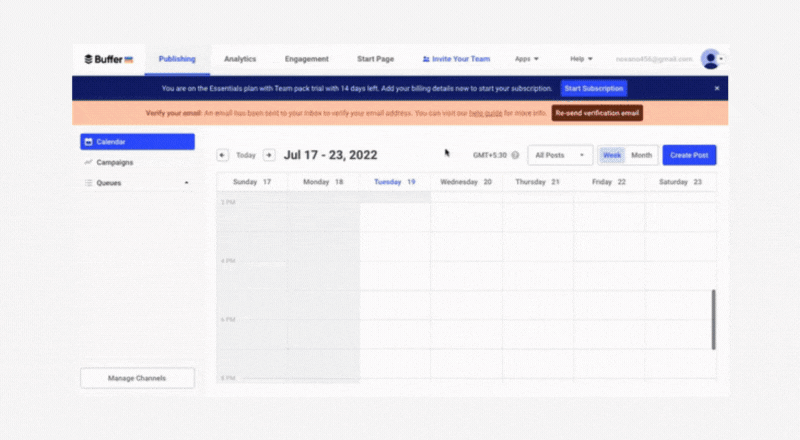Go to previous week arrow
Image resolution: width=800 pixels, height=440 pixels.
[x=222, y=155]
